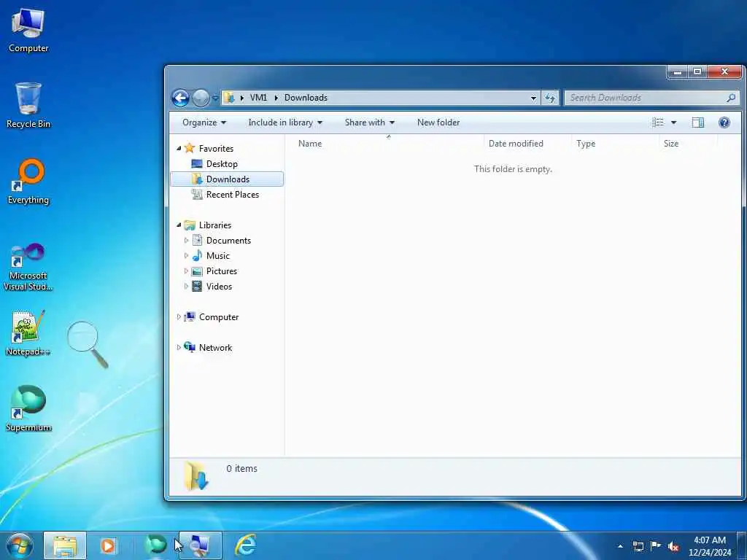Viewport: 747px width, 560px height.
Task: Toggle the preview pane button
Action: point(698,122)
